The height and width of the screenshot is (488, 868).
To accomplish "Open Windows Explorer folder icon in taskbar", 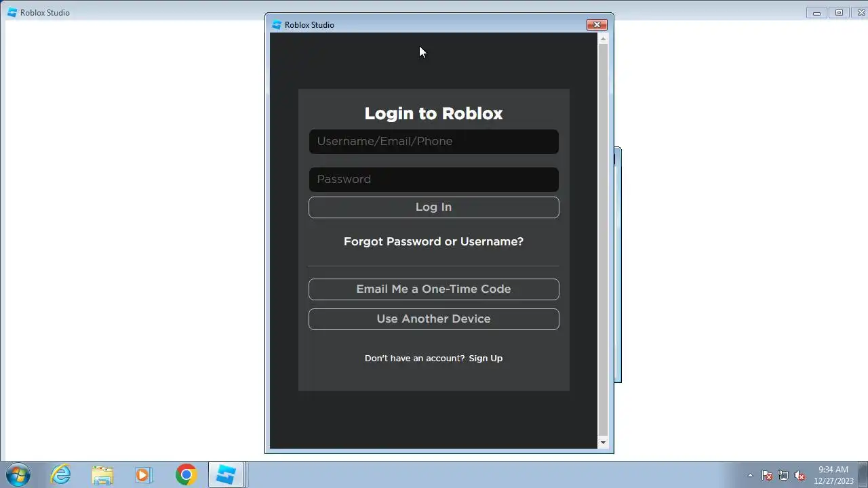I will (x=102, y=474).
